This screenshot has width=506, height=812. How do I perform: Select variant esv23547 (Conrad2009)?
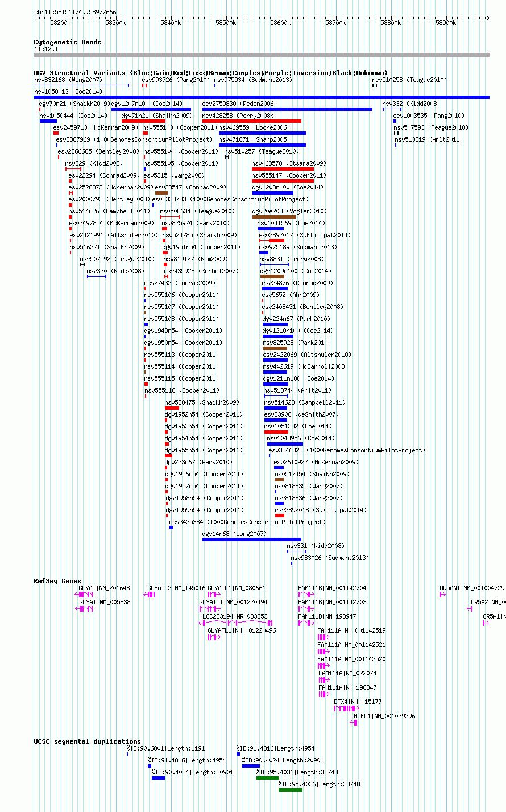coord(190,188)
